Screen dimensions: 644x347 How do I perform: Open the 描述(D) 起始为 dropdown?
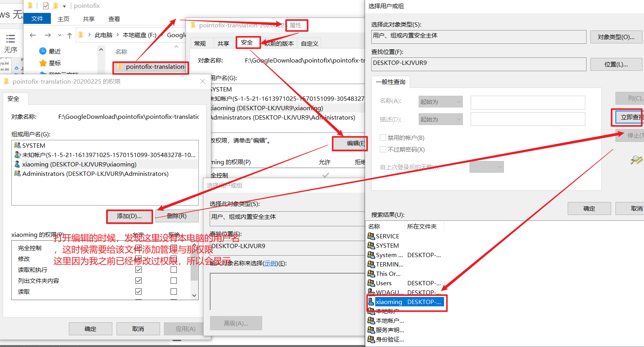coord(441,119)
